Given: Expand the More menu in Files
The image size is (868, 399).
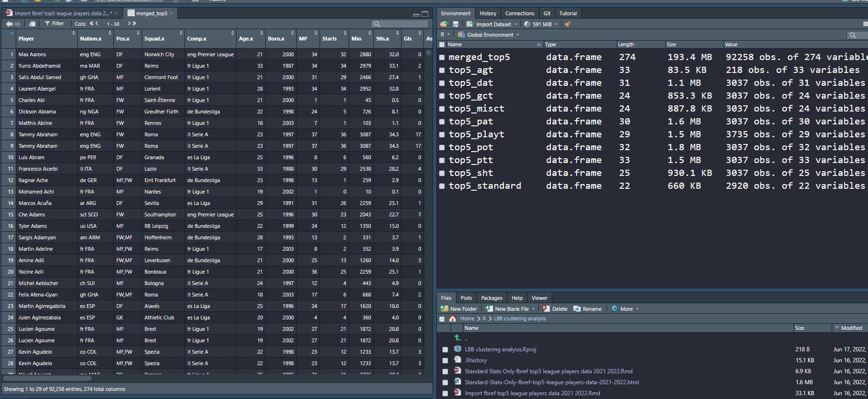Looking at the screenshot, I should pos(625,309).
